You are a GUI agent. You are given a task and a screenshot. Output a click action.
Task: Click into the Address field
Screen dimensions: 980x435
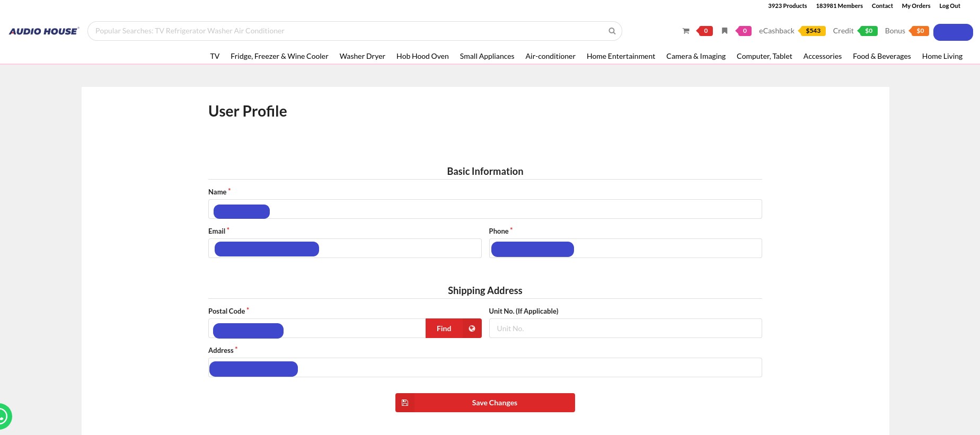point(485,368)
